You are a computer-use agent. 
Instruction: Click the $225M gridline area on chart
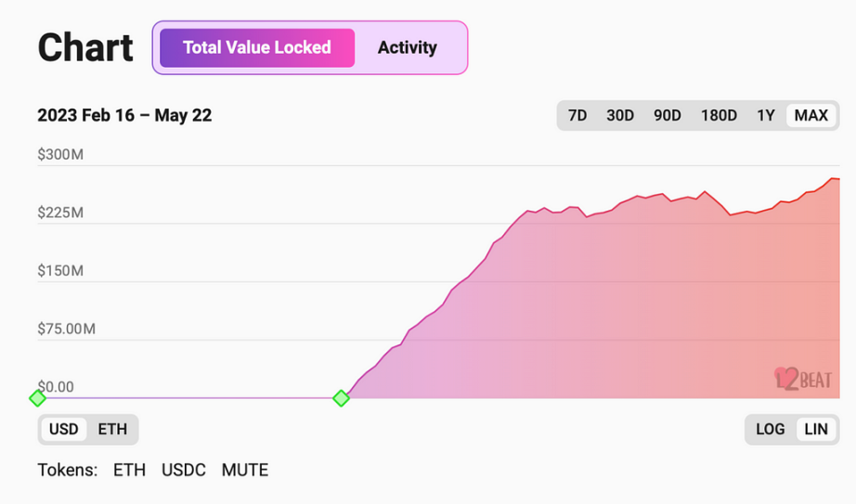tap(438, 224)
